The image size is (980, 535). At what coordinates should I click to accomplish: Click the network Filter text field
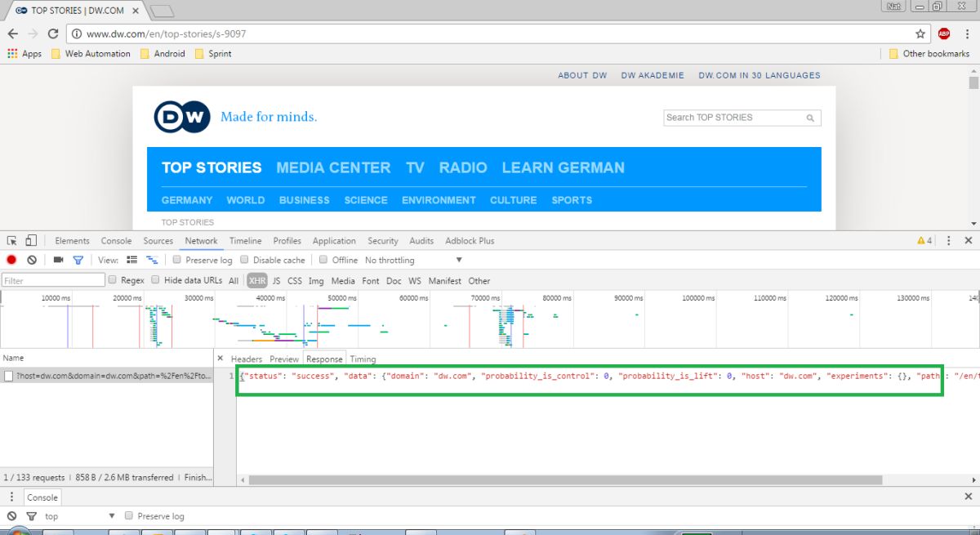53,280
